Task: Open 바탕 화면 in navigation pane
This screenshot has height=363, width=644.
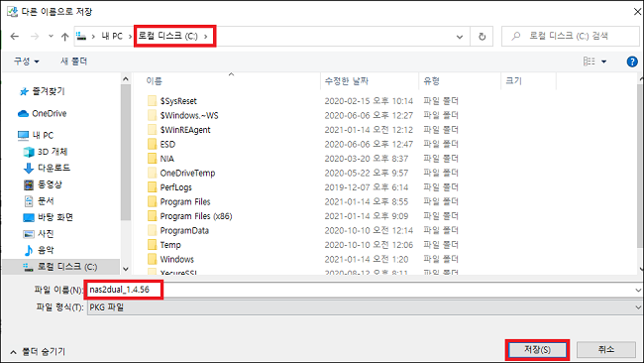Action: [55, 217]
